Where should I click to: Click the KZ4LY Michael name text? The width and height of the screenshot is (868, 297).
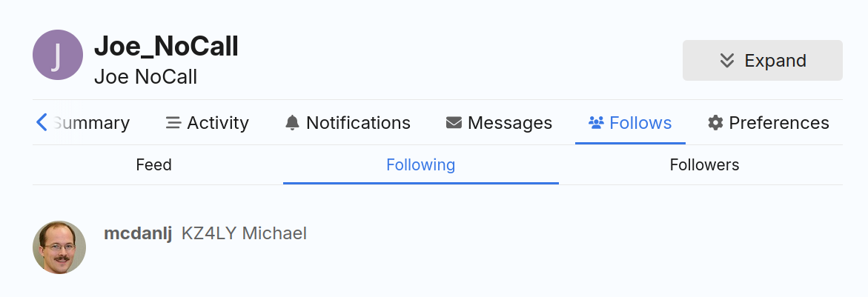point(244,234)
